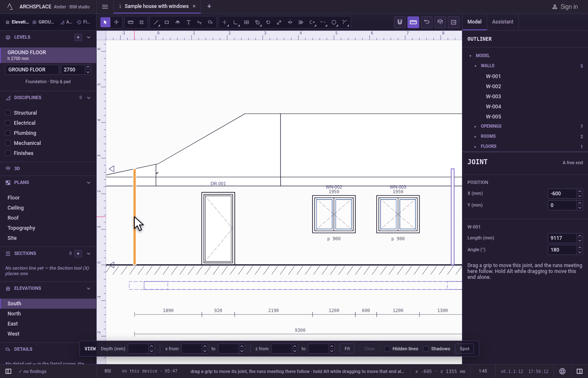Click the Spot button
This screenshot has width=588, height=378.
[x=465, y=349]
